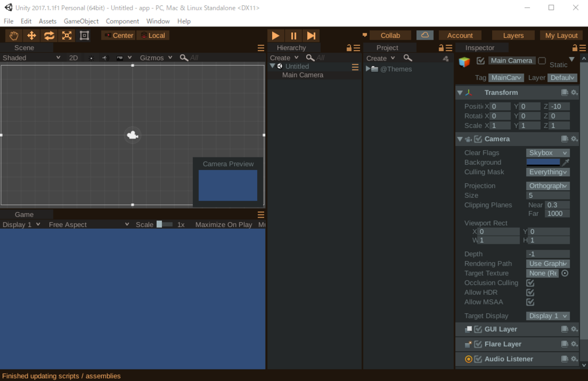Open Untitled scene options menu in Hierarchy
588x381 pixels.
[355, 67]
